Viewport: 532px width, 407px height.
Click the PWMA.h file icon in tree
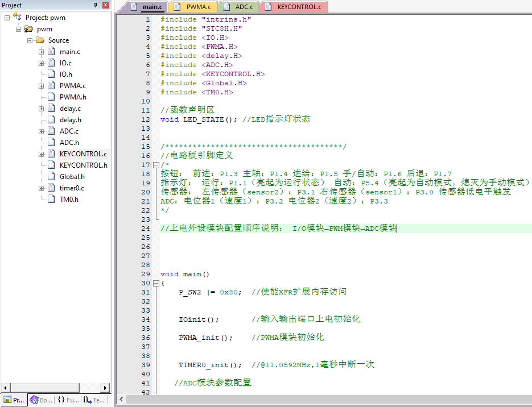[51, 97]
